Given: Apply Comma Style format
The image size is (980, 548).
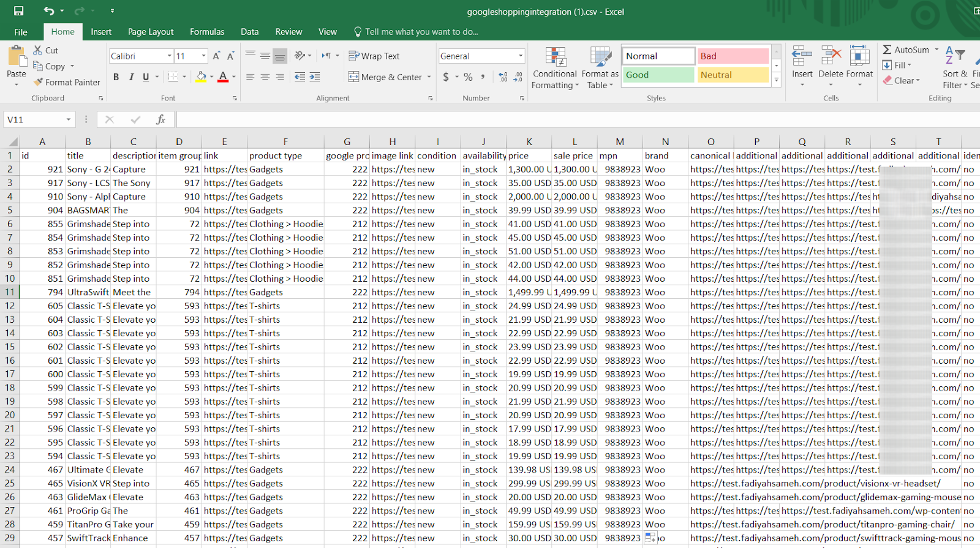Looking at the screenshot, I should pos(483,77).
